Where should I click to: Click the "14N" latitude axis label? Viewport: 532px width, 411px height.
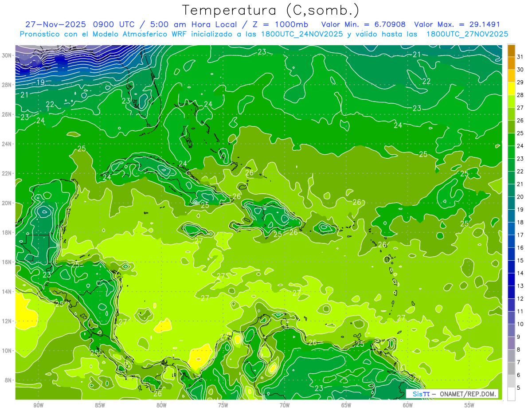tap(7, 291)
